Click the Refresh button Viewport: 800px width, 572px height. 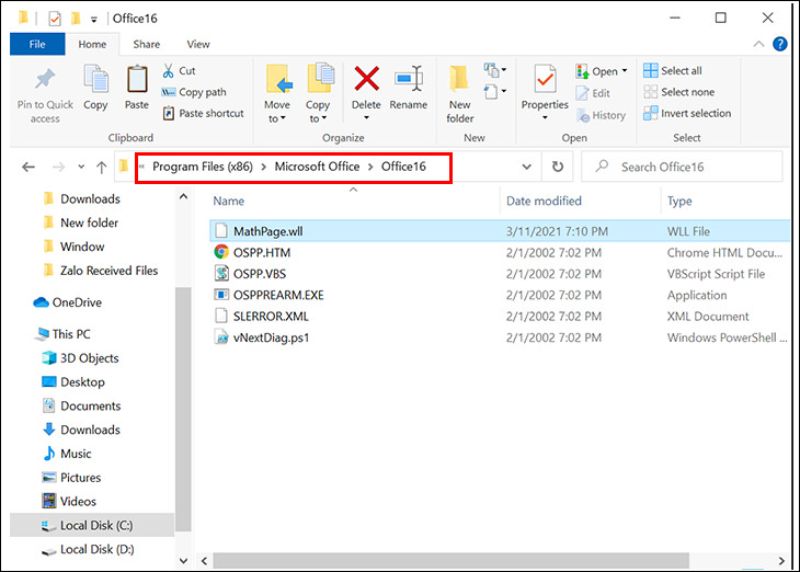coord(558,167)
